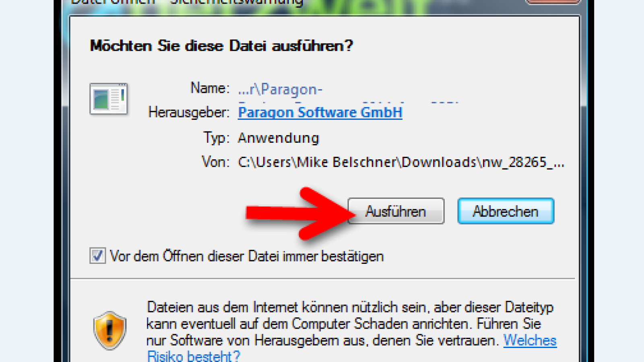Screen dimensions: 644x362
Task: Cancel the dialog with Abbrechen
Action: pyautogui.click(x=506, y=211)
